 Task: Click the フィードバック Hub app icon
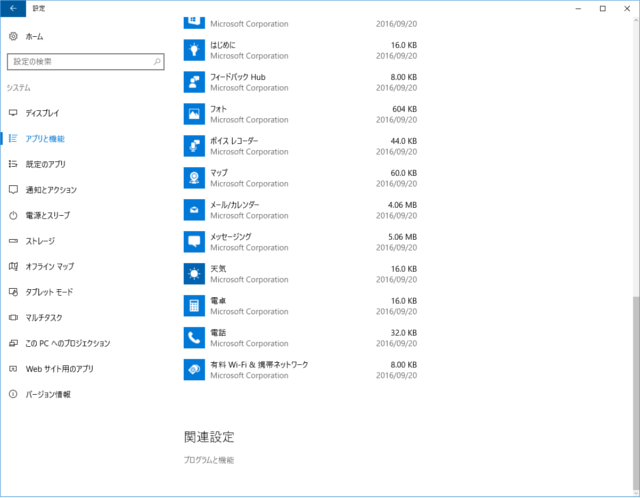coord(194,82)
